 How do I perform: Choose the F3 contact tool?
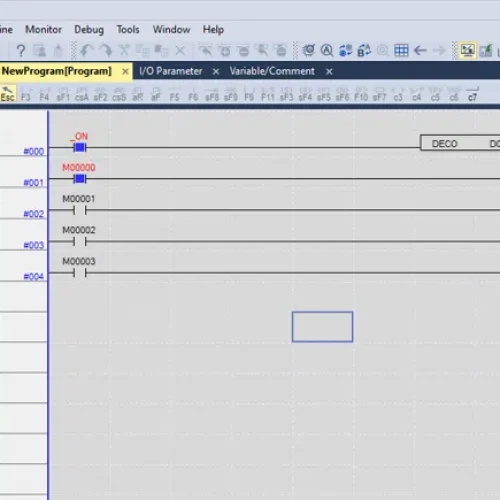26,94
